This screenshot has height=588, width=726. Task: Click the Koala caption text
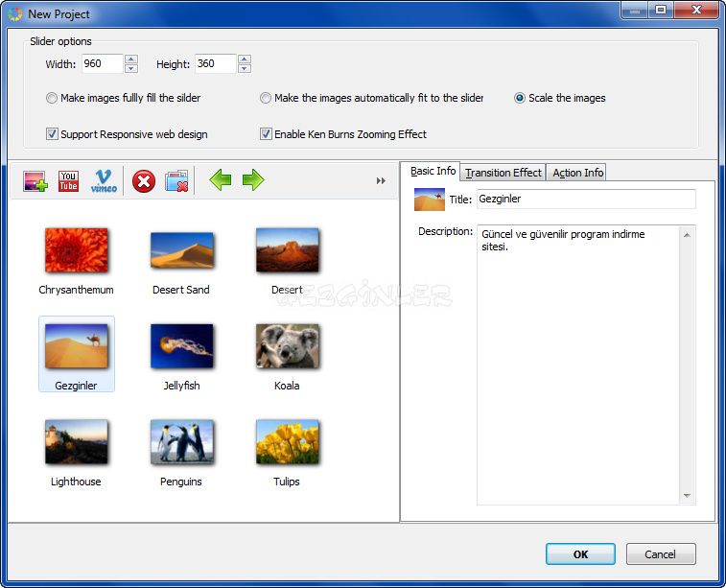(x=287, y=386)
